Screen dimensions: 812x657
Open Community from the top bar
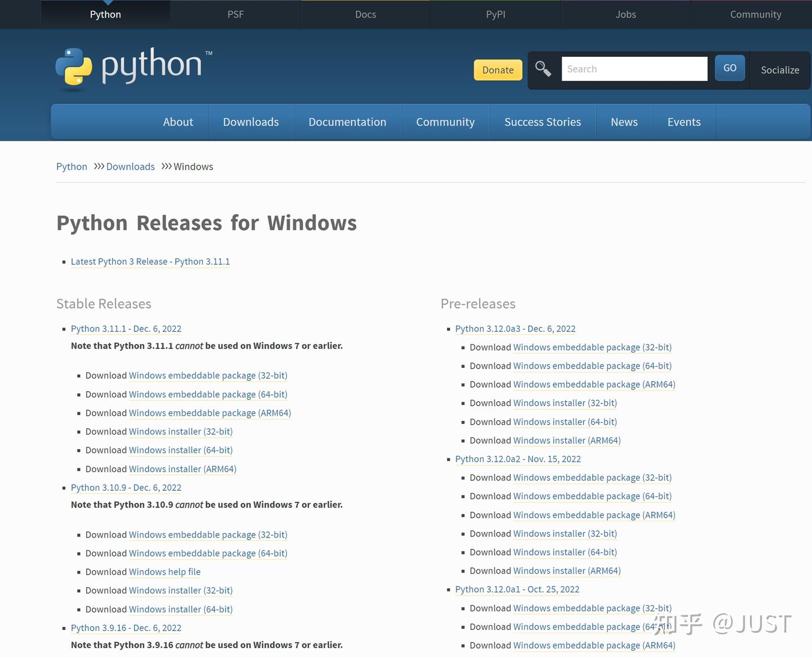756,14
